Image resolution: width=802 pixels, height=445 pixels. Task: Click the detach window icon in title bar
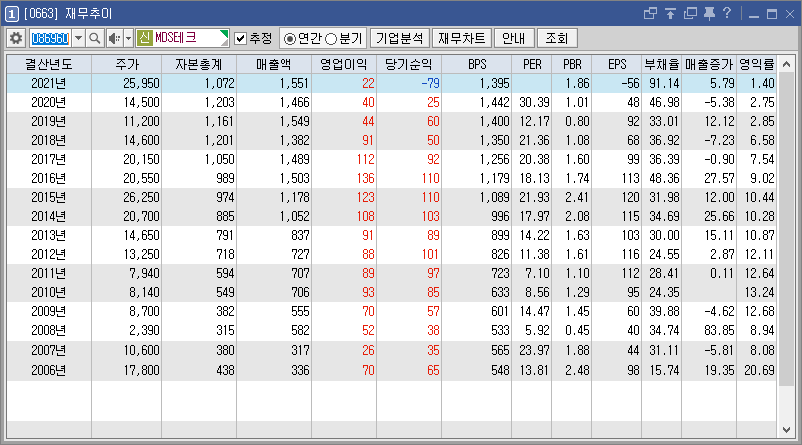pyautogui.click(x=650, y=14)
